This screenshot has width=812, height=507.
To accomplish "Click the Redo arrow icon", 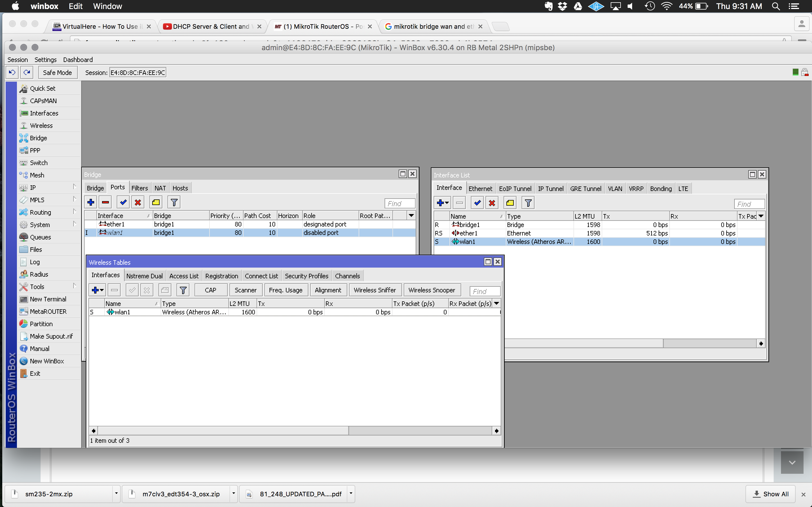I will pyautogui.click(x=27, y=72).
